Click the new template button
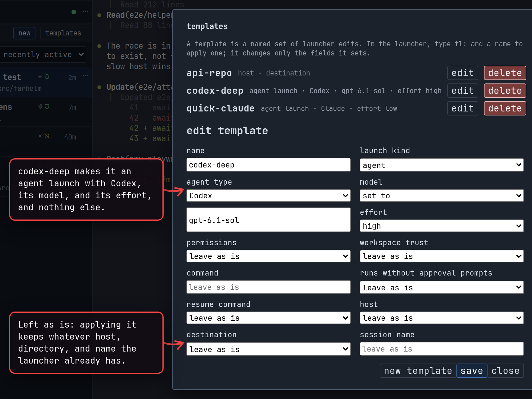This screenshot has width=532, height=399. tap(418, 371)
